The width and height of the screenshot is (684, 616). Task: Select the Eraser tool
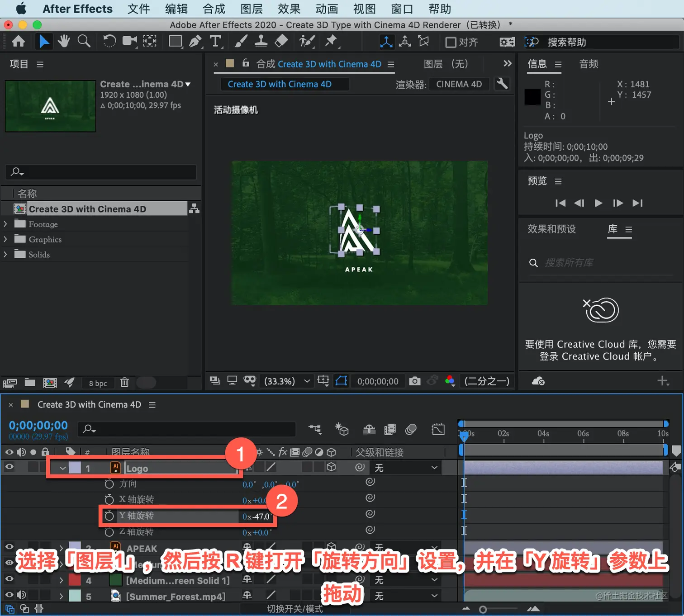click(x=281, y=42)
